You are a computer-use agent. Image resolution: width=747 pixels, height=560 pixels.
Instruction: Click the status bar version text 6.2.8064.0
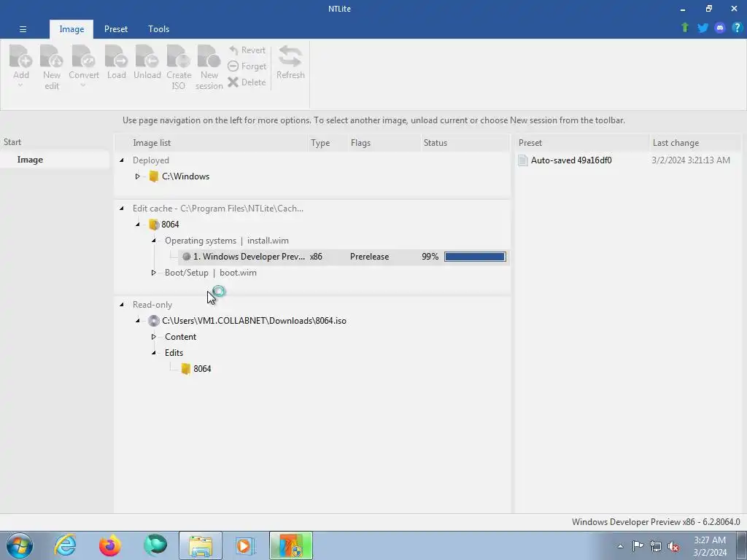720,522
